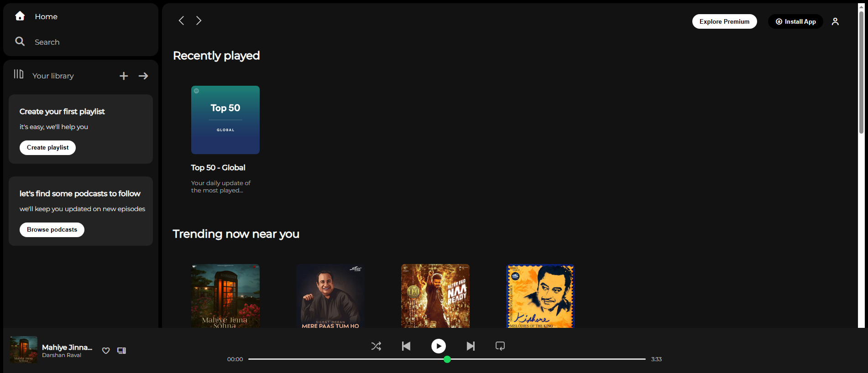The image size is (868, 373).
Task: Open the connect to device icon
Action: (x=121, y=351)
